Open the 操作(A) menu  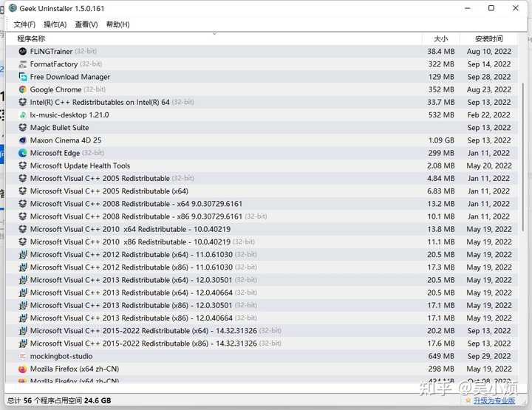(55, 24)
